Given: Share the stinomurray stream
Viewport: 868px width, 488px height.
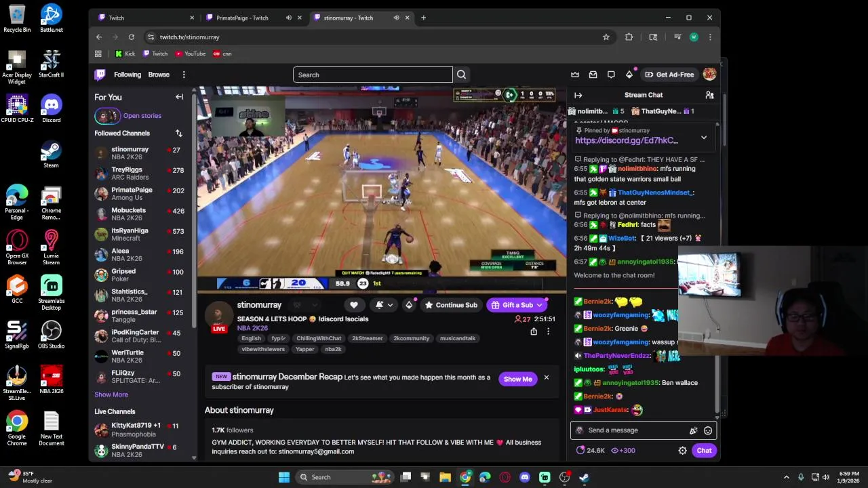Looking at the screenshot, I should [534, 331].
